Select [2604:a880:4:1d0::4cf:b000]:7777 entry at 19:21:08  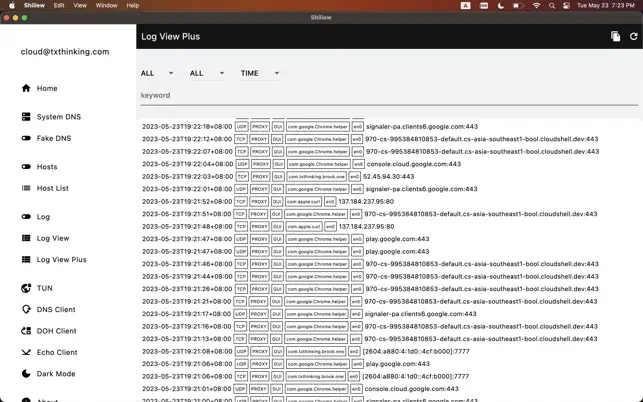coord(416,351)
